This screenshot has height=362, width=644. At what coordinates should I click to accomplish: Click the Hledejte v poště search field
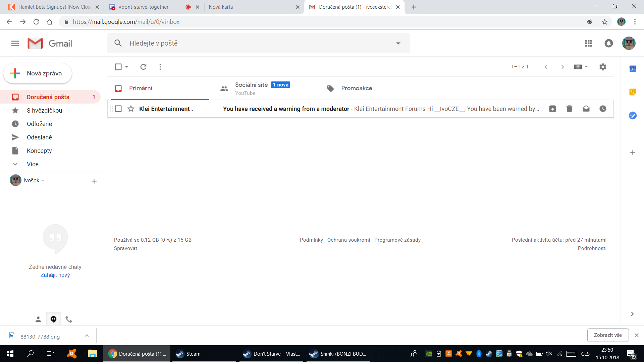pyautogui.click(x=255, y=43)
